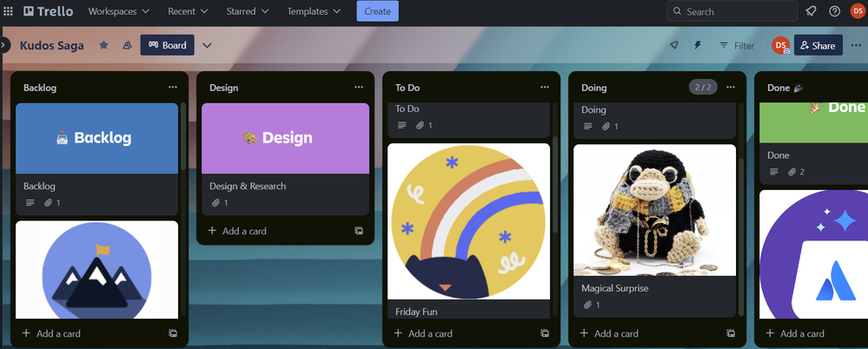Screen dimensions: 868x349
Task: Click the Share button
Action: pos(818,45)
